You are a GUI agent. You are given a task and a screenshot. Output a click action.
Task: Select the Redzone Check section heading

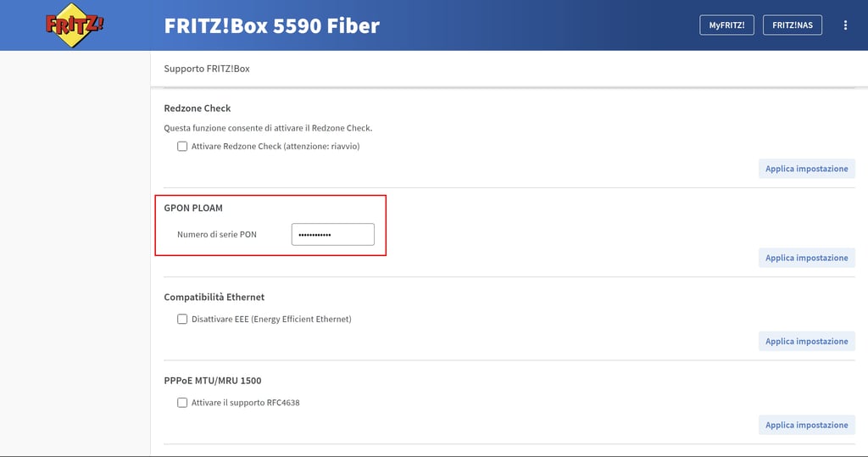198,109
